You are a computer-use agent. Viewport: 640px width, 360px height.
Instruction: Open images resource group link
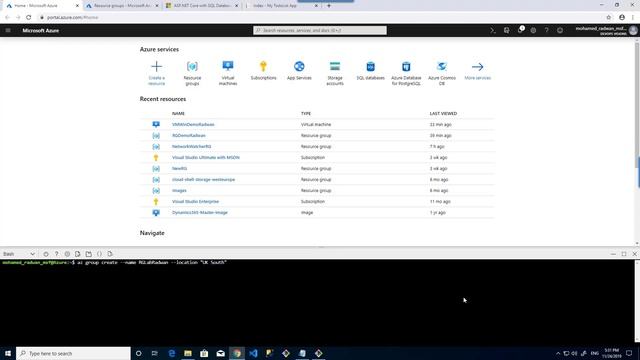point(179,191)
